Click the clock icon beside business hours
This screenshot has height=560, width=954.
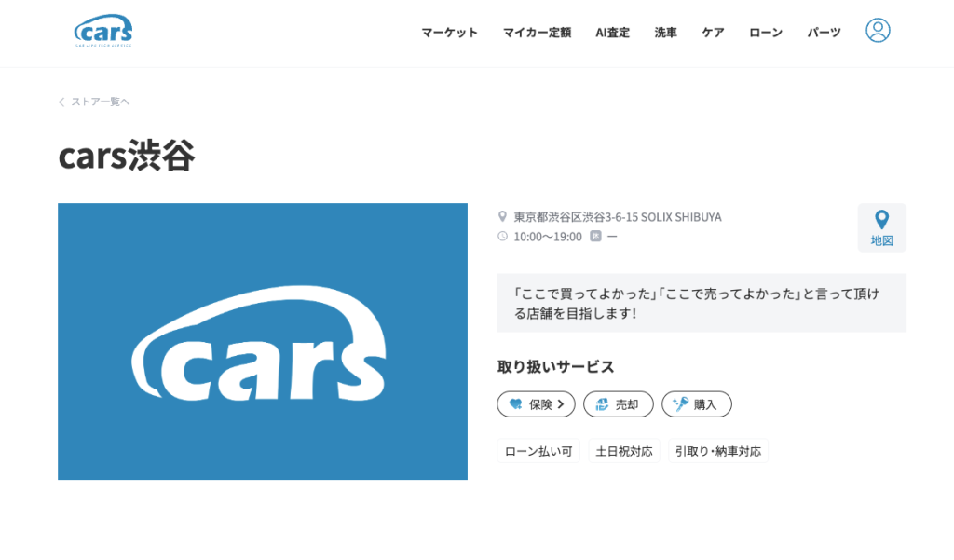(x=503, y=237)
